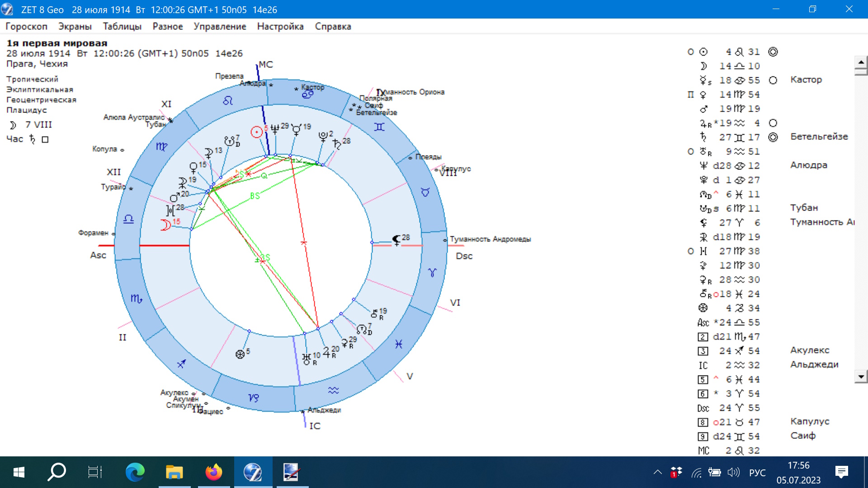Toggle circle marker left of Uranus row
This screenshot has height=488, width=868.
point(690,151)
